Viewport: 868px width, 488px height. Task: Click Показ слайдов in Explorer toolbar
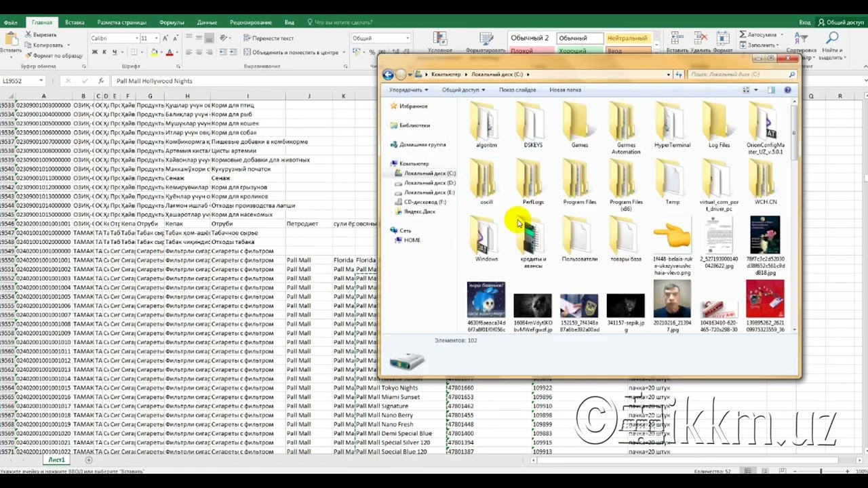[517, 89]
